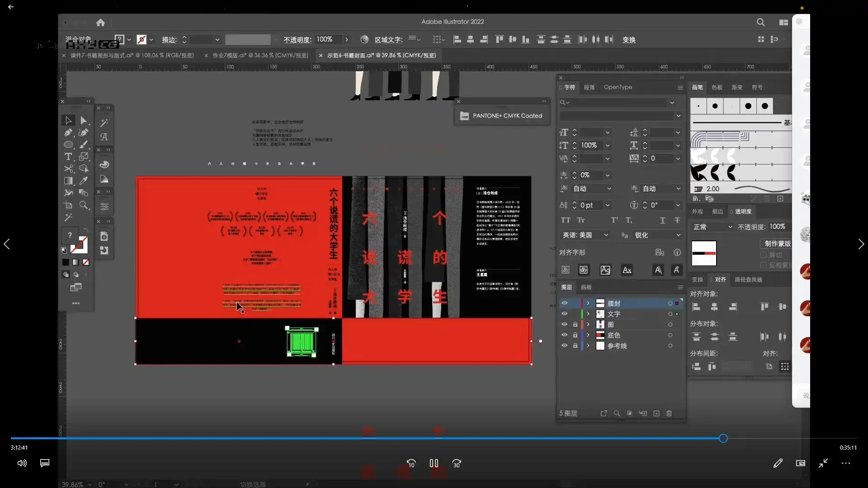This screenshot has width=868, height=488.
Task: Unlock the 参考线 layer
Action: click(x=575, y=346)
